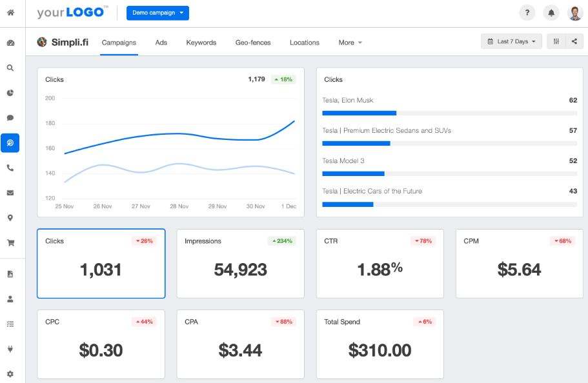The image size is (588, 383).
Task: Click the 6% badge on Total Spend card
Action: pos(425,322)
